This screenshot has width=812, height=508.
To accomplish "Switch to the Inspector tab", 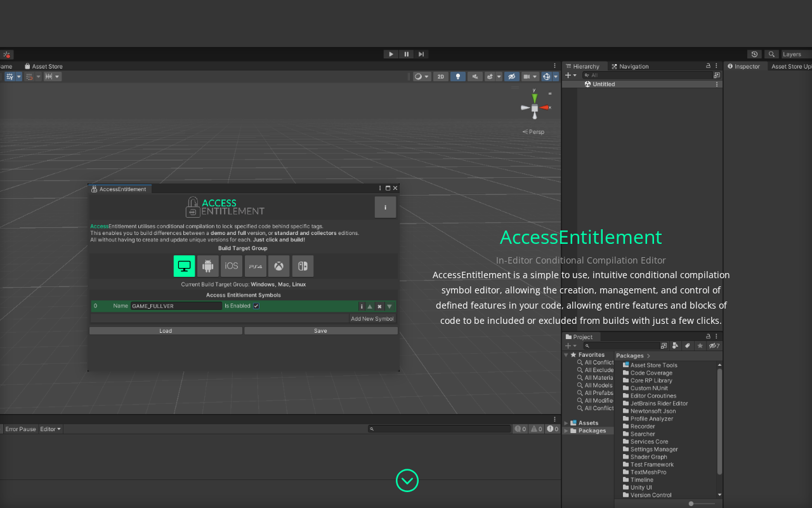I will tap(747, 67).
